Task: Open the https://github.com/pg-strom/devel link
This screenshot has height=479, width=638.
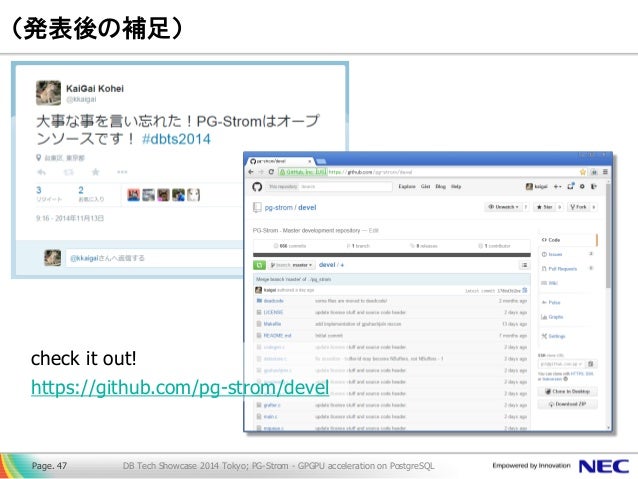Action: [180, 387]
